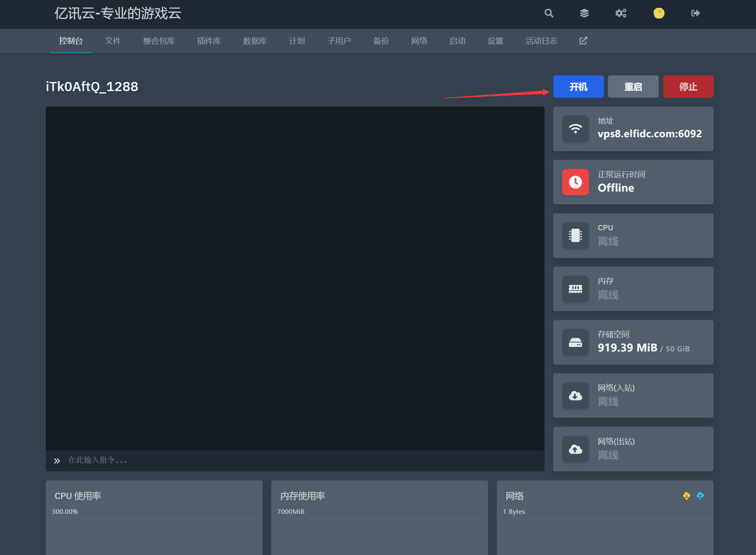Open the 数据库 tab

click(x=255, y=41)
